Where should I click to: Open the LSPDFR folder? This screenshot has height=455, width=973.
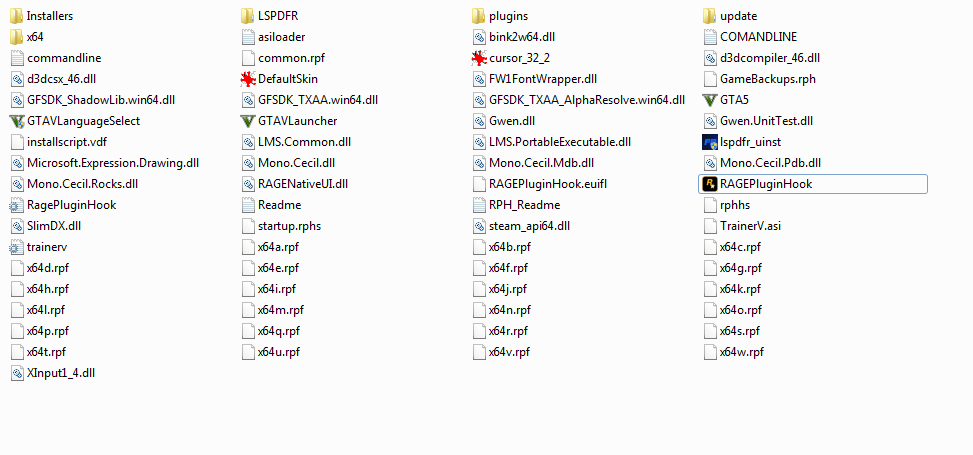coord(273,16)
